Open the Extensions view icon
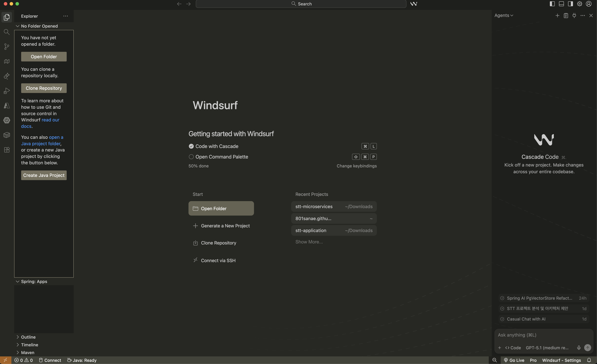 pos(7,150)
